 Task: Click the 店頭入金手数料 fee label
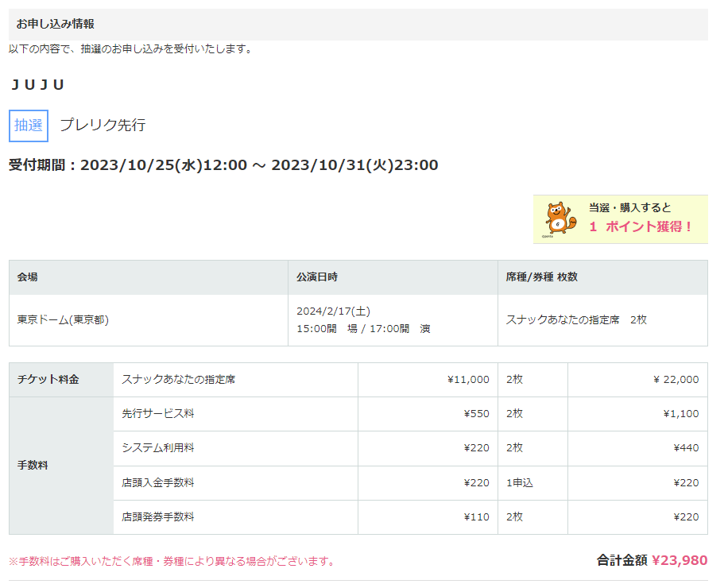click(x=158, y=482)
